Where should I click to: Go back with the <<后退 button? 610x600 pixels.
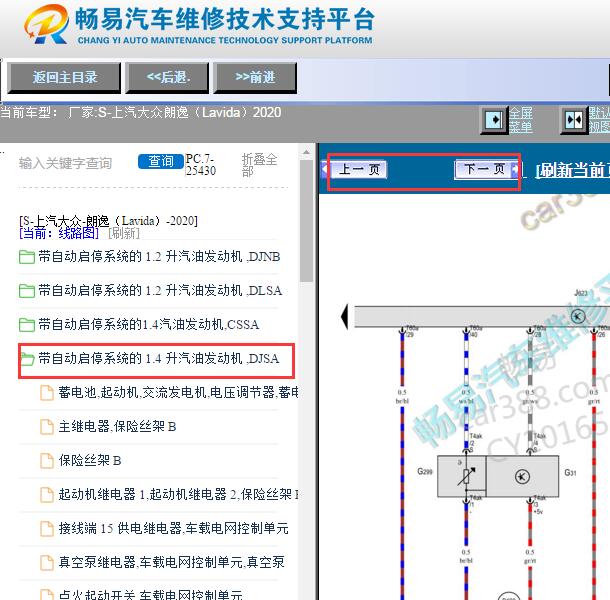point(167,77)
